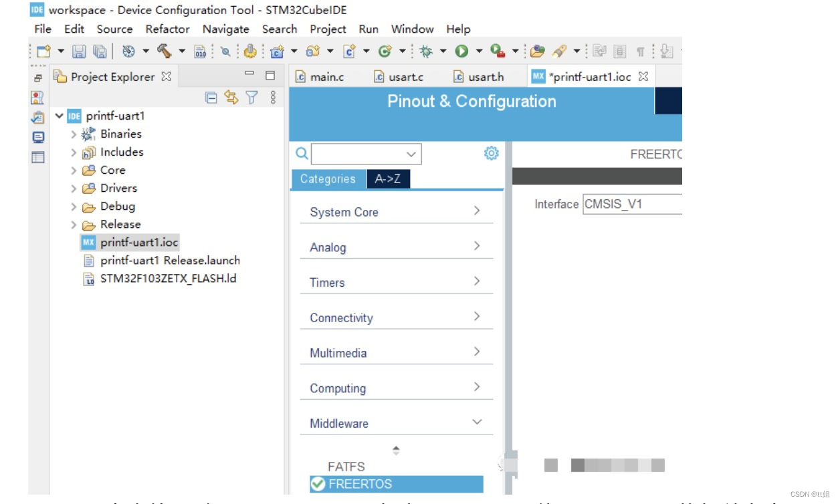Click the device configuration code generation icon
The image size is (840, 504).
coord(250,51)
